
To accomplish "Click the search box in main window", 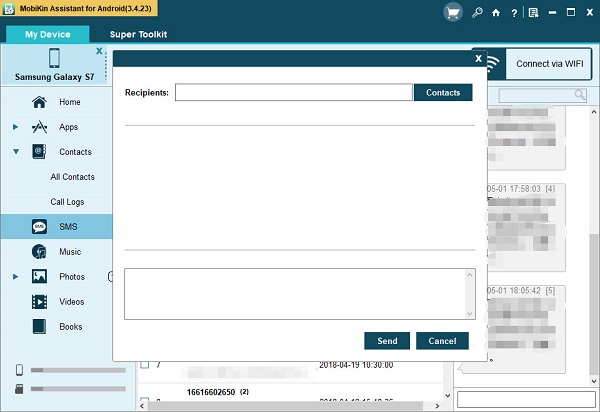I will pos(542,95).
